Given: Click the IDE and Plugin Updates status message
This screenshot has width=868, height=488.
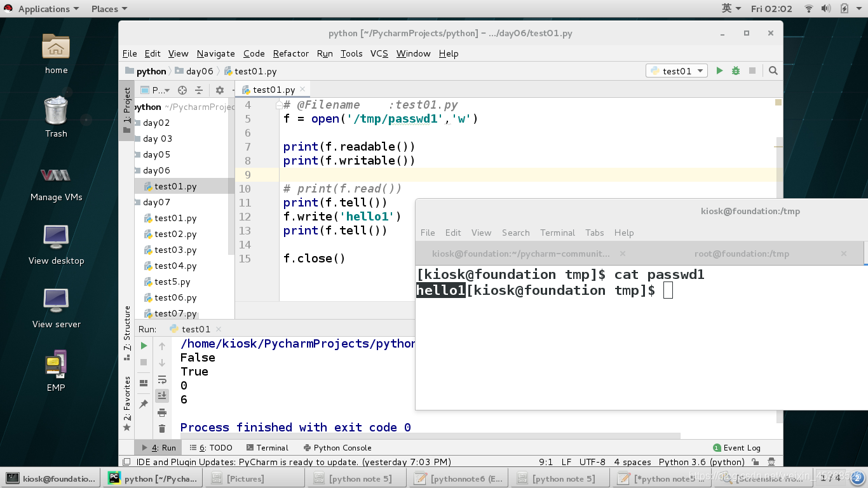Looking at the screenshot, I should pyautogui.click(x=294, y=463).
